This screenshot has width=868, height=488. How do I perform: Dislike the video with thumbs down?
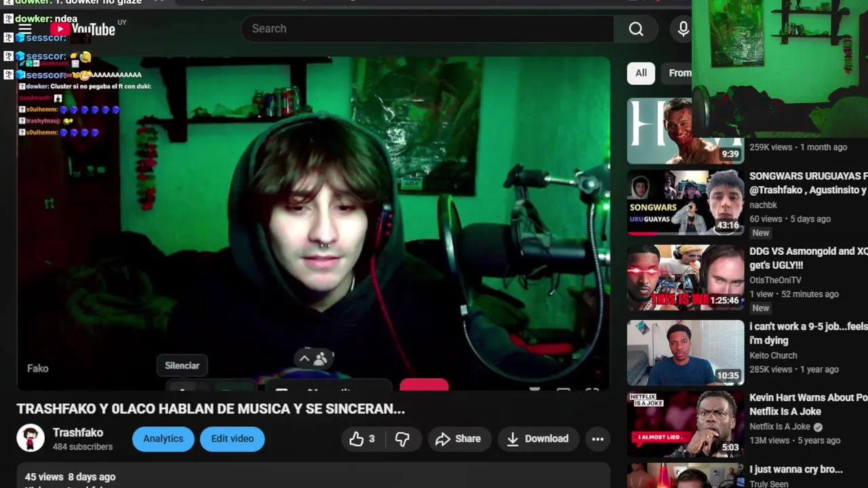pos(402,439)
